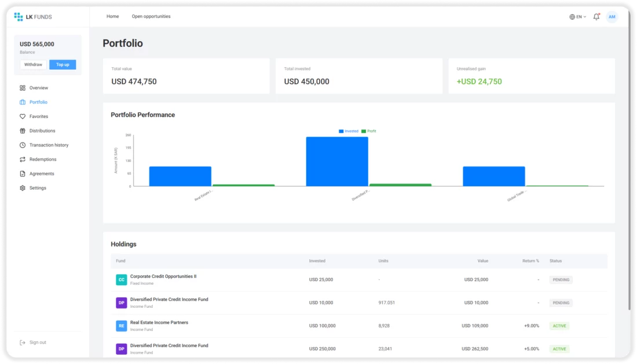Toggle the Profit legend swatch
637x364 pixels.
pos(364,131)
